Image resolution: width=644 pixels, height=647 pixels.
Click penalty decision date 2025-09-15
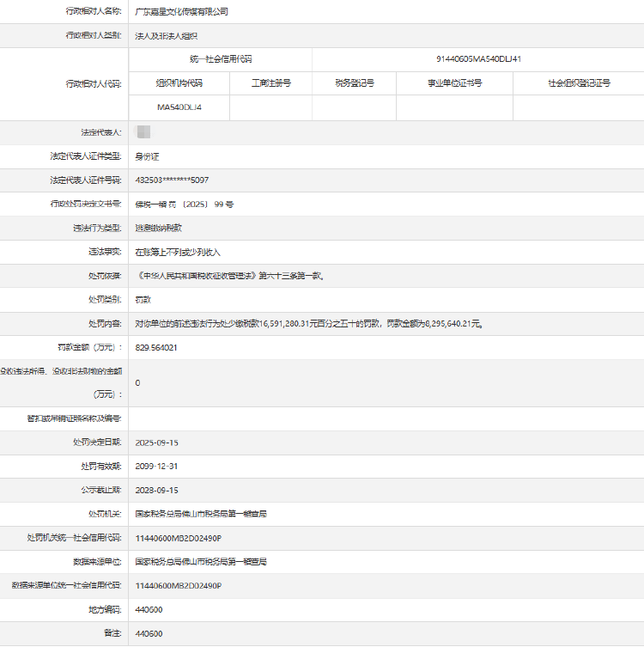coord(156,442)
